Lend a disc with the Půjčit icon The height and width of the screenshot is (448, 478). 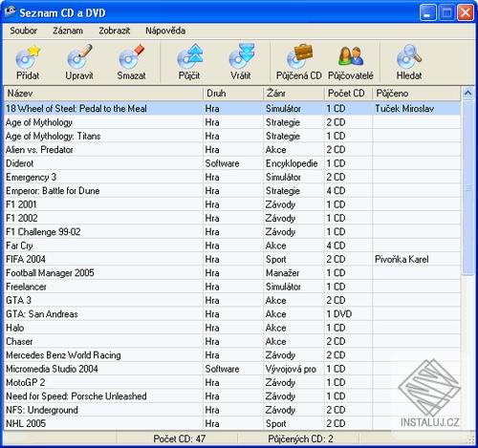click(189, 57)
